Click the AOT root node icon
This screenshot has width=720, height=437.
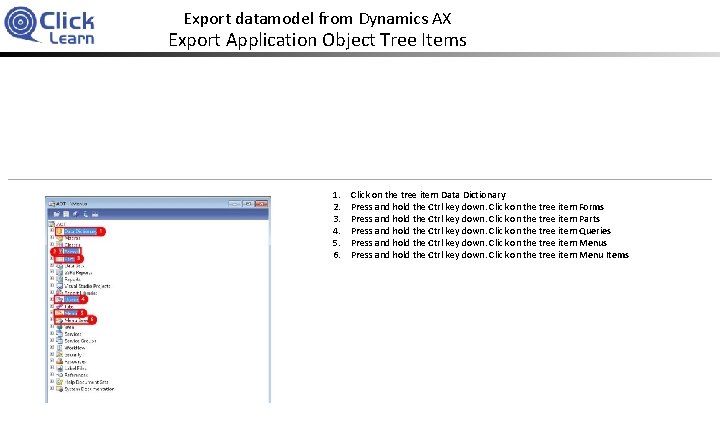(x=51, y=224)
